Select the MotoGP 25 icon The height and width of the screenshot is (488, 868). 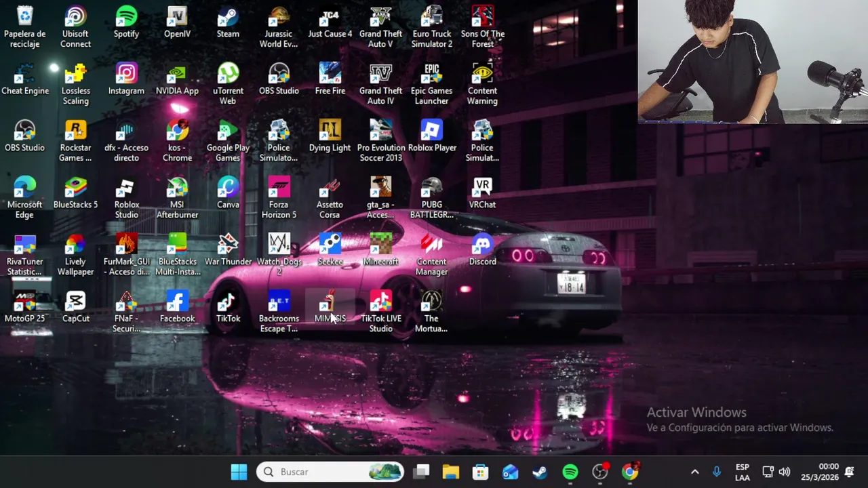24,307
